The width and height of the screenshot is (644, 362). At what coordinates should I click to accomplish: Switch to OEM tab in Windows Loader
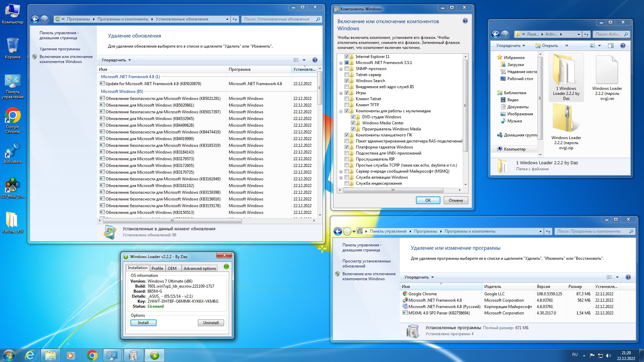tap(172, 268)
